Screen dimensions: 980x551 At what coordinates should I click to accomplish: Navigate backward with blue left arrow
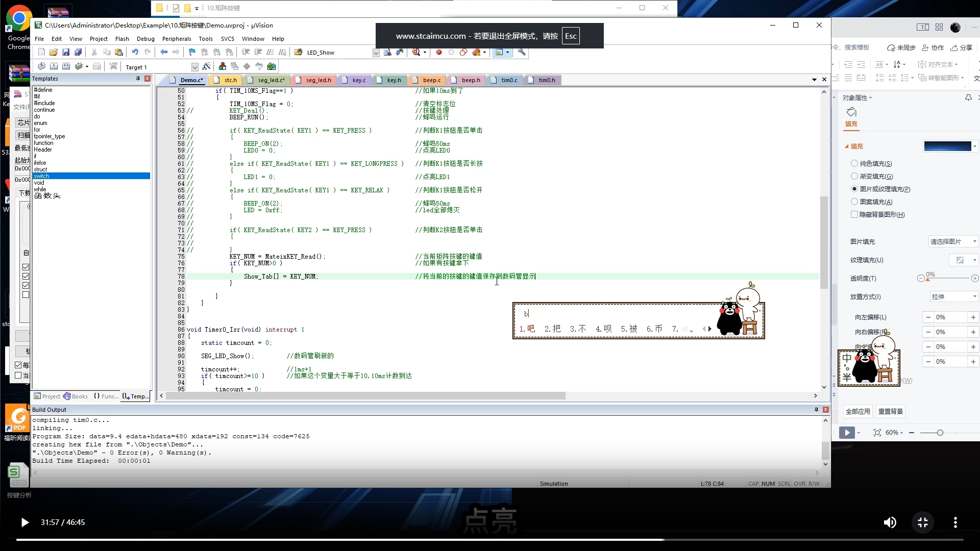point(164,52)
